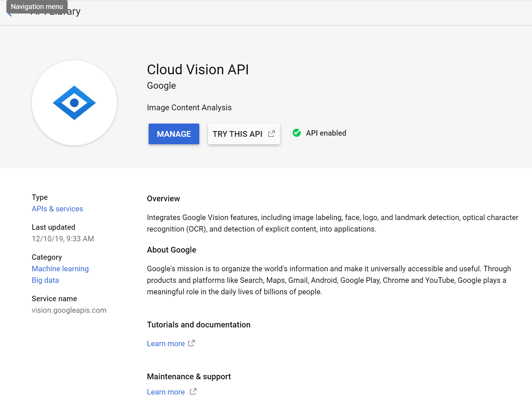Click the Type label
Viewport: 532px width, 400px height.
(x=40, y=197)
